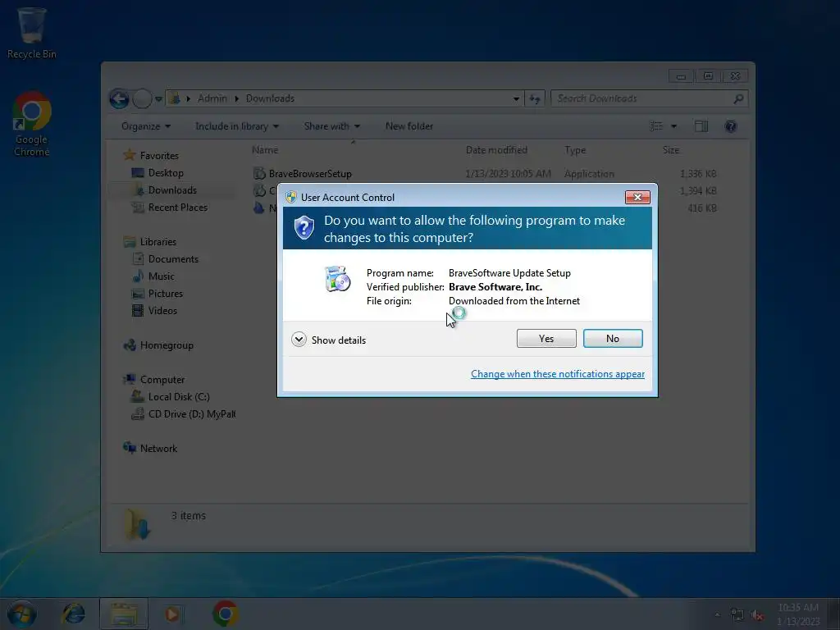Close the User Account Control dialog
This screenshot has width=840, height=630.
(637, 197)
